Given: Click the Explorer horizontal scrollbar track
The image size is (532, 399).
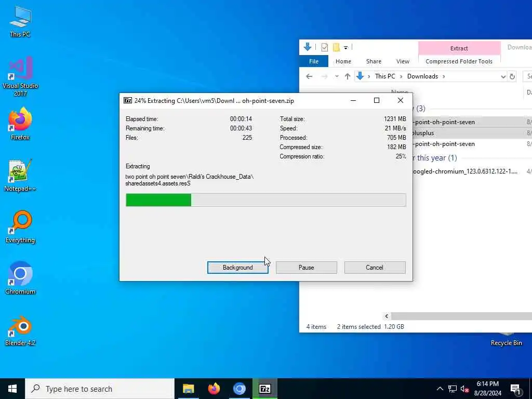Looking at the screenshot, I should pos(461,316).
